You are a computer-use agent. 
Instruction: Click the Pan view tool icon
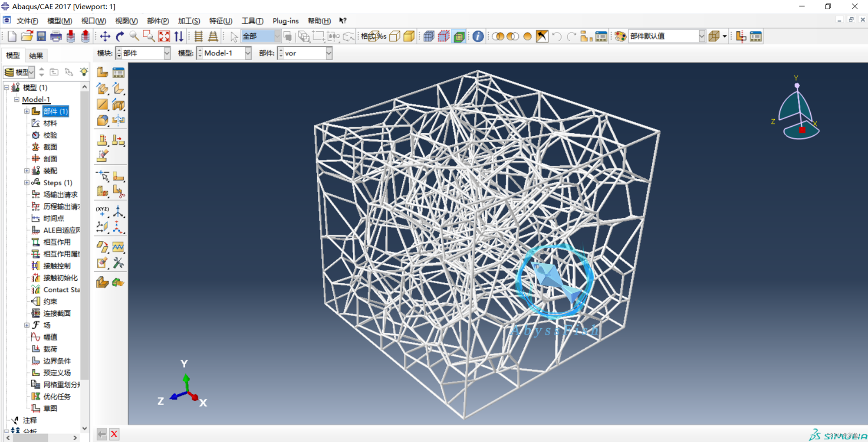coord(105,36)
